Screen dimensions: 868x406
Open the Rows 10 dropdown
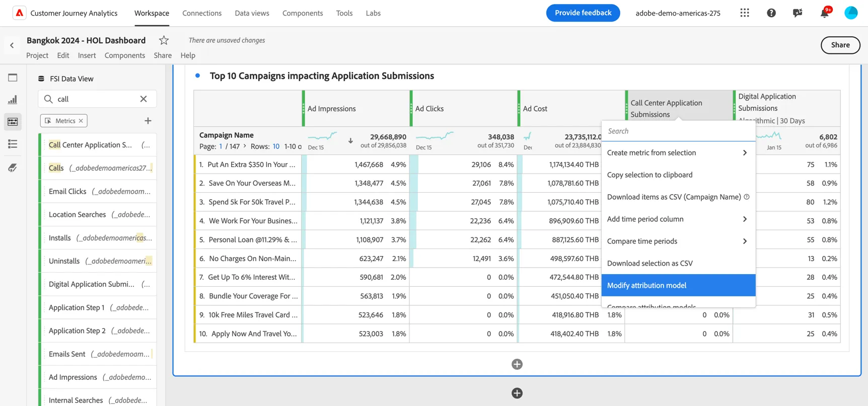click(276, 146)
